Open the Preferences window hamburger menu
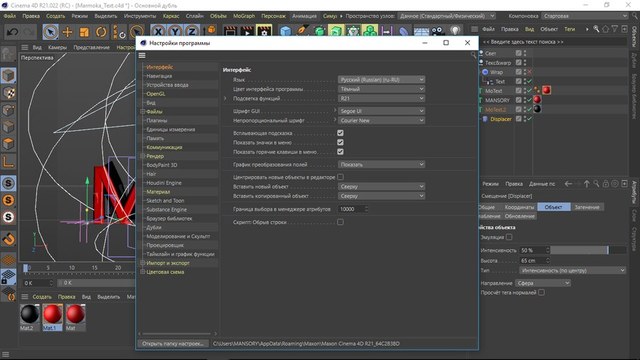The height and width of the screenshot is (360, 640). coord(142,56)
